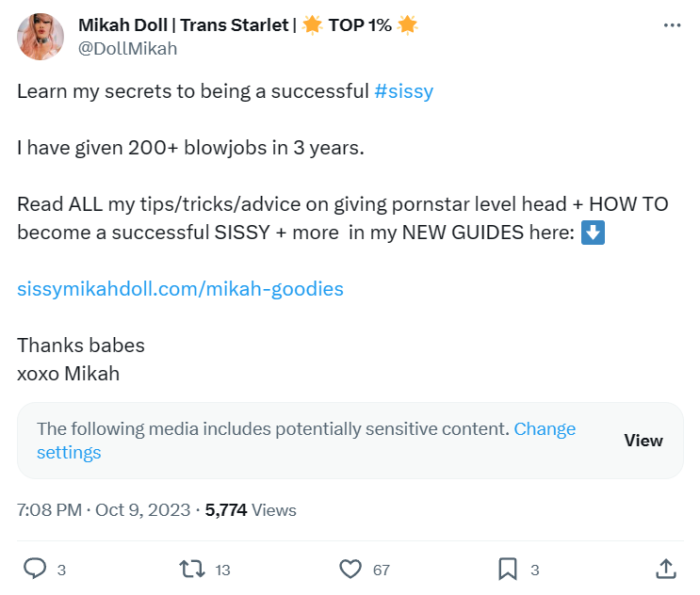This screenshot has width=700, height=595.
Task: Click the reply count number 3
Action: (x=61, y=570)
